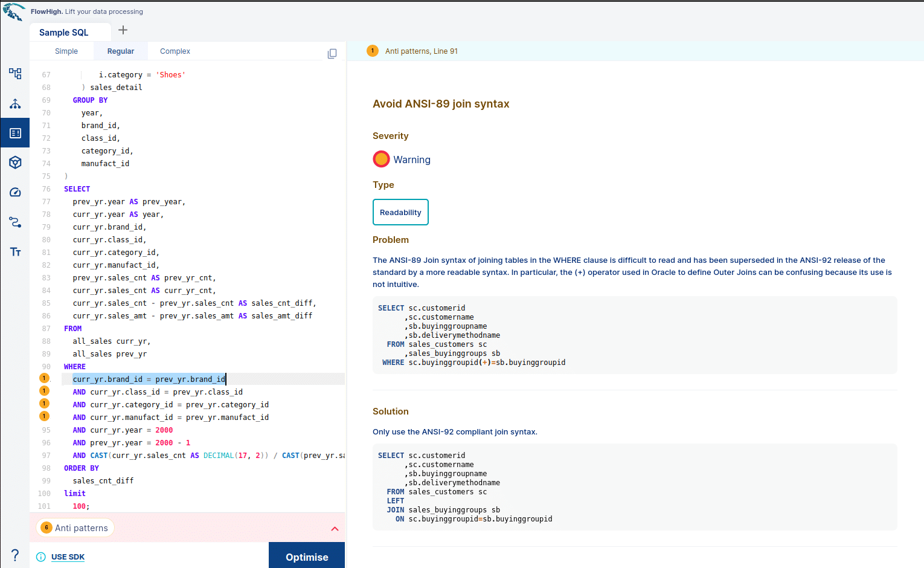Open help question mark icon
Screen dimensions: 924x568
tap(15, 555)
